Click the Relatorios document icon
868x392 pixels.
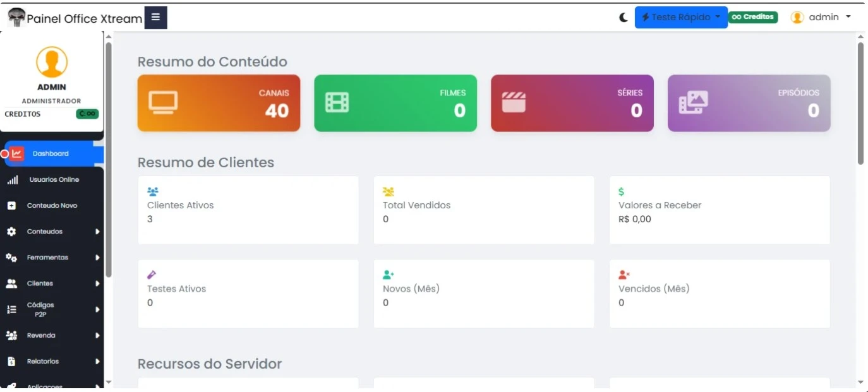11,362
